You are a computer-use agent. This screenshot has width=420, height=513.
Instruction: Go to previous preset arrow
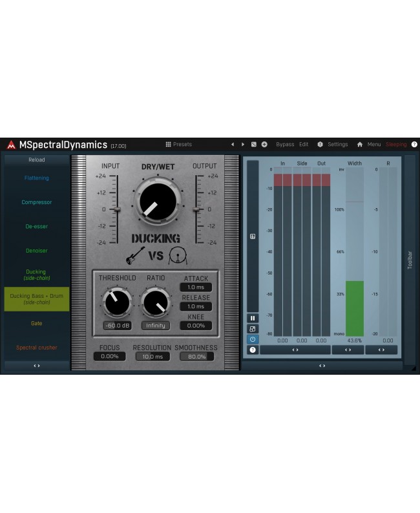pyautogui.click(x=233, y=144)
